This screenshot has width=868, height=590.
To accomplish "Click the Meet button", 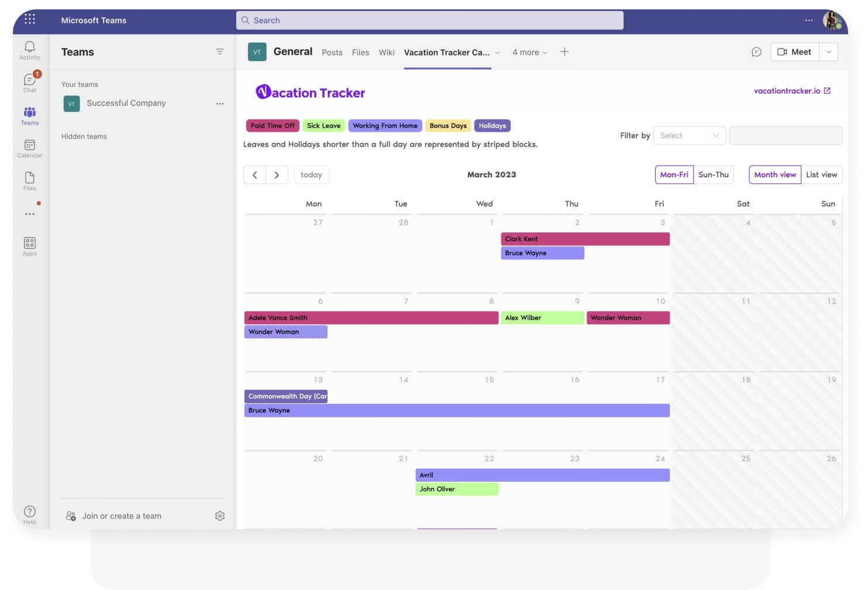I will pyautogui.click(x=795, y=52).
